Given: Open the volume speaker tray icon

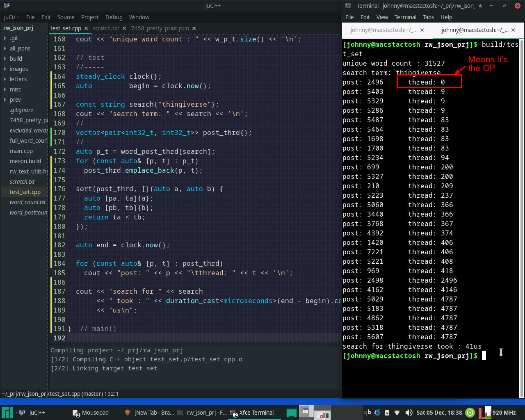Looking at the screenshot, I should coord(409,413).
